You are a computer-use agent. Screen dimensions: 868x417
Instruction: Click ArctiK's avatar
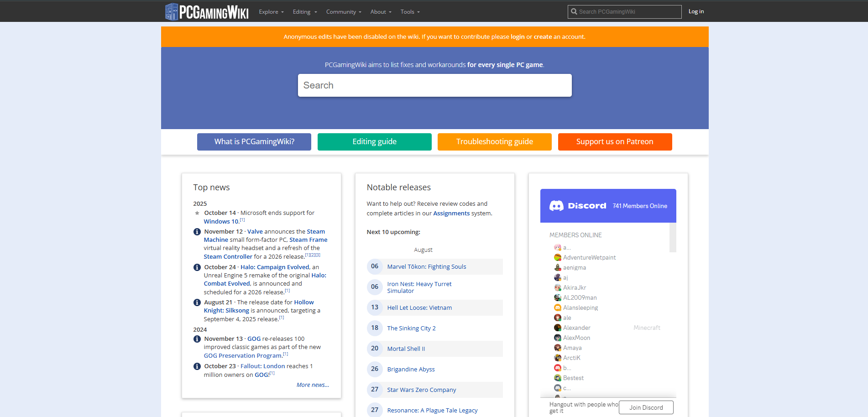(x=558, y=358)
